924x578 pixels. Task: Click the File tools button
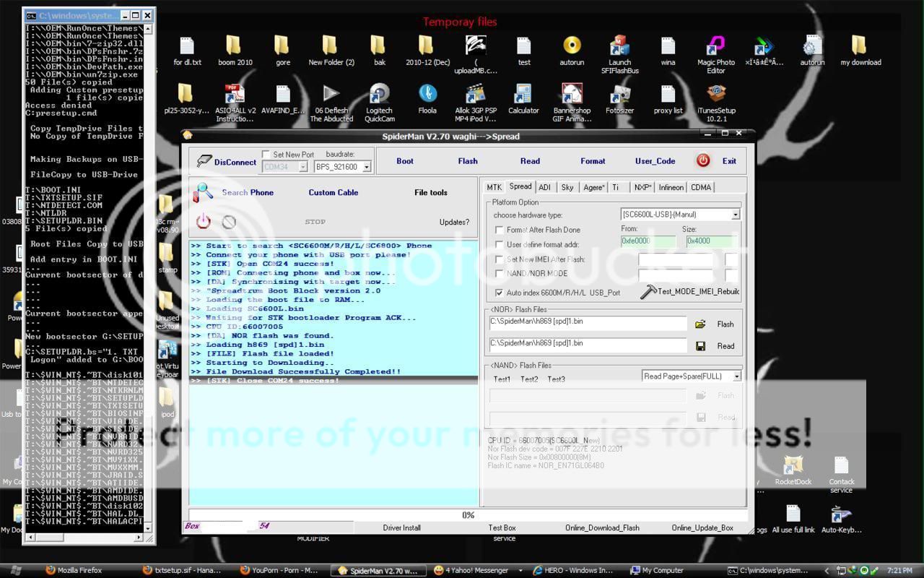tap(431, 192)
